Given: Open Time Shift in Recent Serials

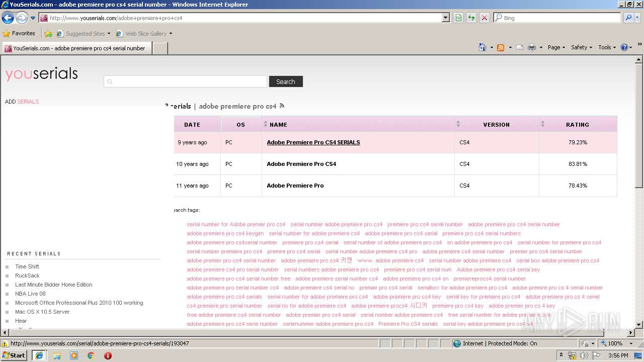Looking at the screenshot, I should (x=27, y=266).
